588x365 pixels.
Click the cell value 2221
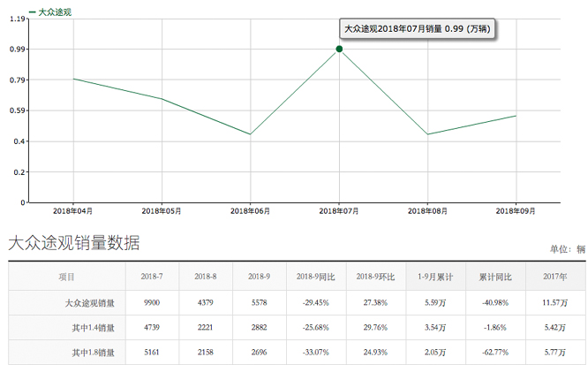206,328
